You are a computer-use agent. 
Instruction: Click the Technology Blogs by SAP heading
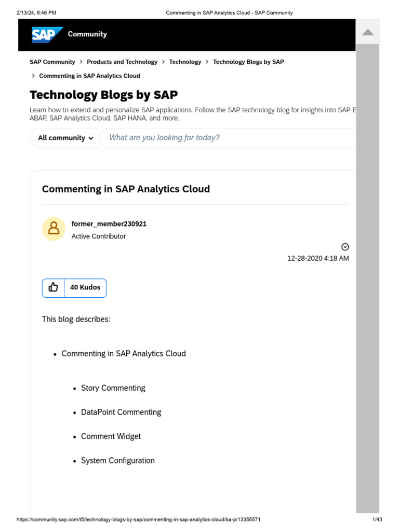pyautogui.click(x=104, y=95)
